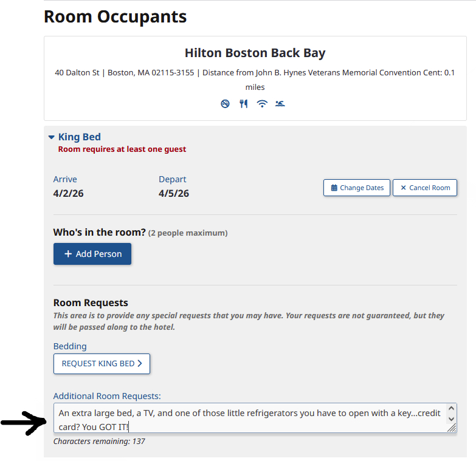This screenshot has width=476, height=461.
Task: Click the restaurant fork and knife icon
Action: coord(244,104)
